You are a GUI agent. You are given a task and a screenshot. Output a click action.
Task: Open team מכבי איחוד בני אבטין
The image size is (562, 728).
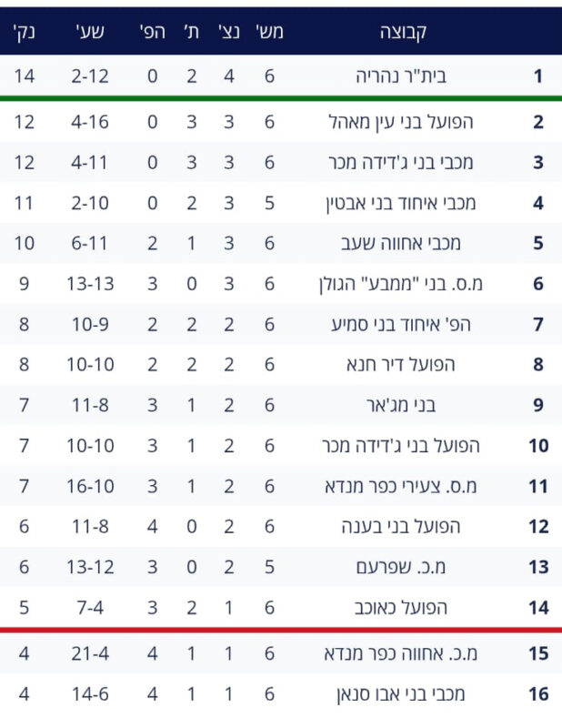point(401,203)
